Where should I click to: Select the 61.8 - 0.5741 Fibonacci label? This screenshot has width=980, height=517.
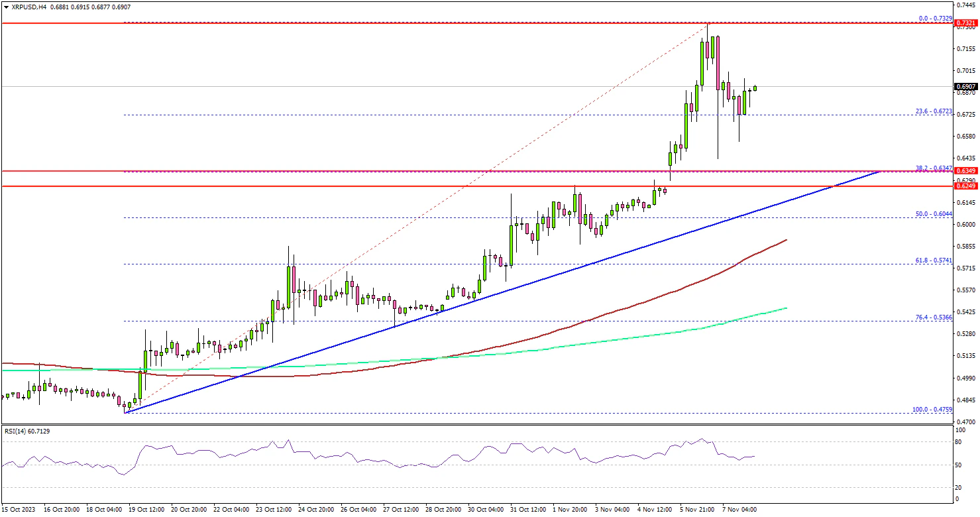[x=933, y=260]
